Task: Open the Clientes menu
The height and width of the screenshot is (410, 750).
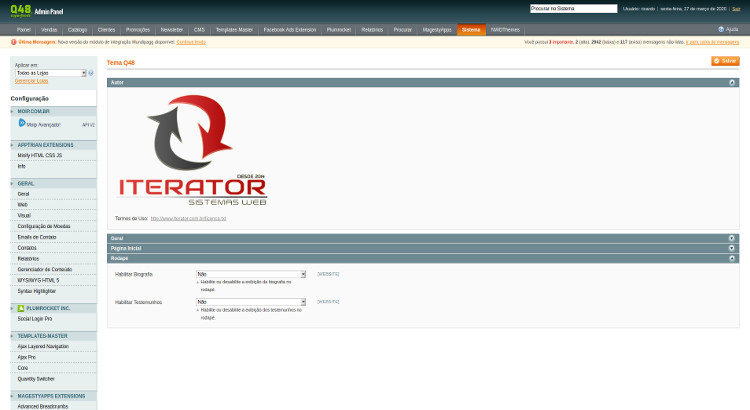Action: click(106, 30)
